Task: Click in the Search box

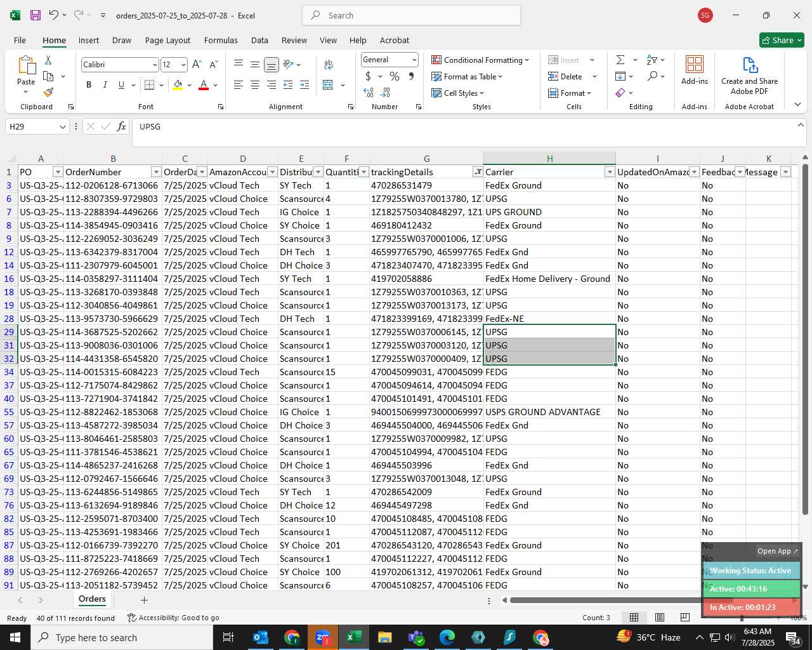Action: [x=411, y=15]
